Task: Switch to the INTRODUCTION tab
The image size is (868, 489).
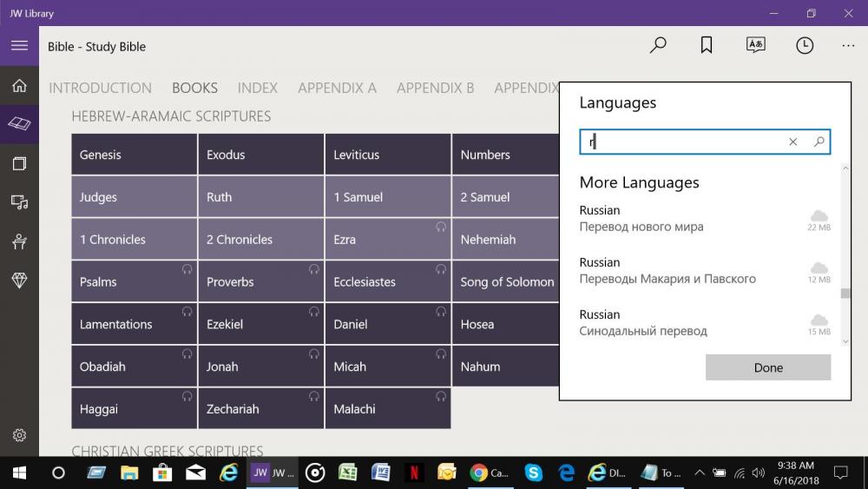Action: 100,88
